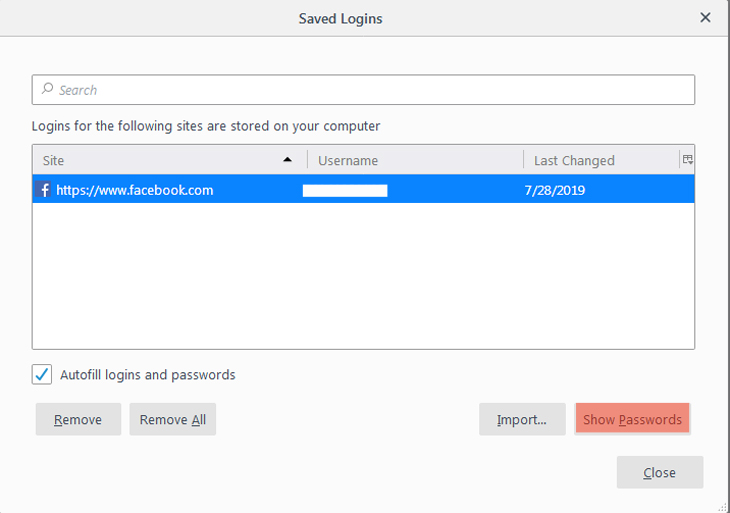Click the Close button at the bottom right
The height and width of the screenshot is (513, 730).
659,473
